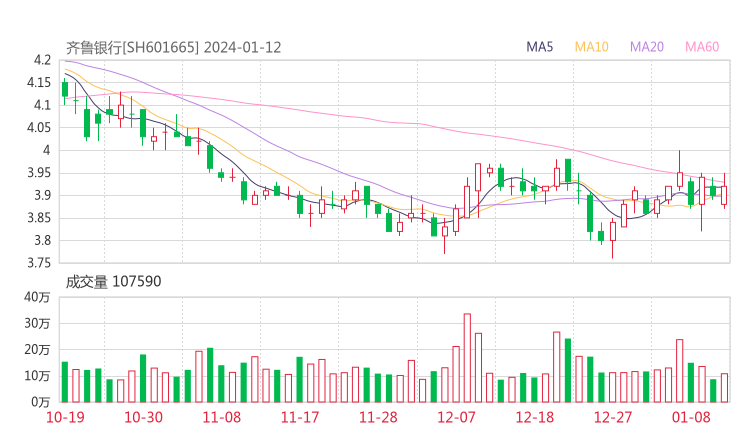
Task: Click the 4.2 price axis label
Action: (42, 60)
